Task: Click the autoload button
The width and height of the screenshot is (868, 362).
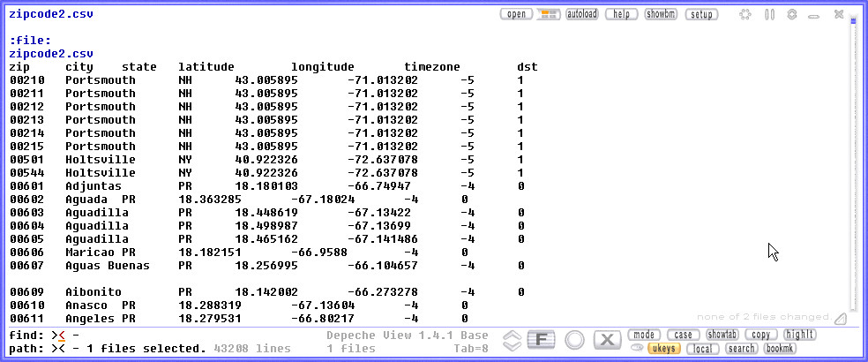Action: pyautogui.click(x=582, y=14)
